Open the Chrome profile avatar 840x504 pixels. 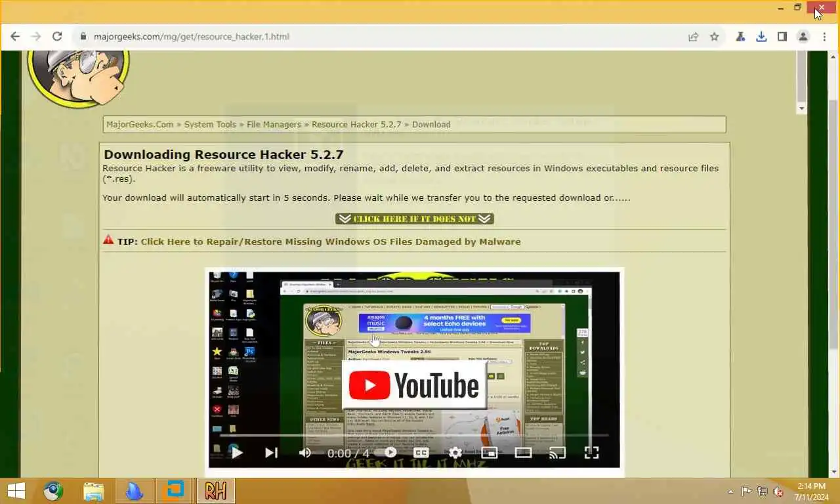pyautogui.click(x=803, y=37)
